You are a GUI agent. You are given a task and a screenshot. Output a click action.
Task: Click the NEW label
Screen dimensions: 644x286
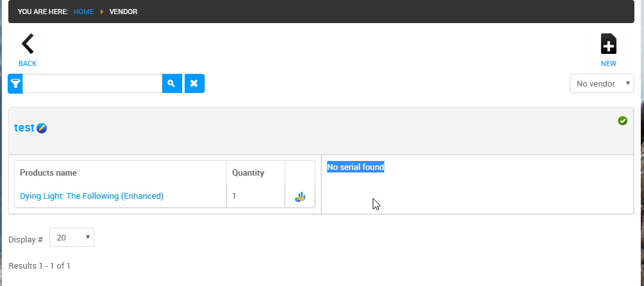[x=608, y=63]
